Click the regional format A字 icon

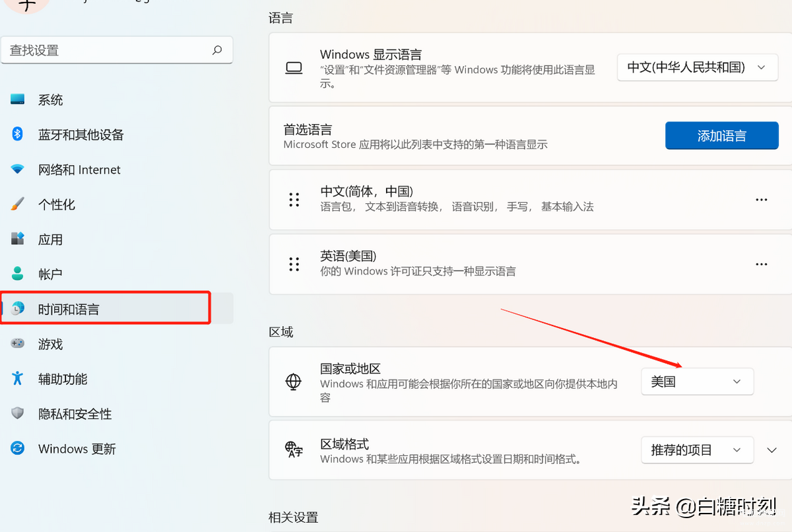[x=294, y=450]
